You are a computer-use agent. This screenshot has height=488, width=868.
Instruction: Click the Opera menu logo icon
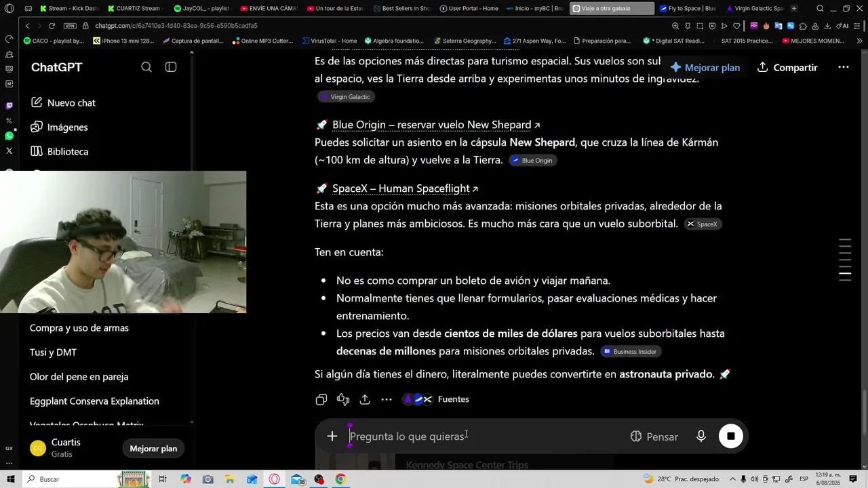[9, 9]
